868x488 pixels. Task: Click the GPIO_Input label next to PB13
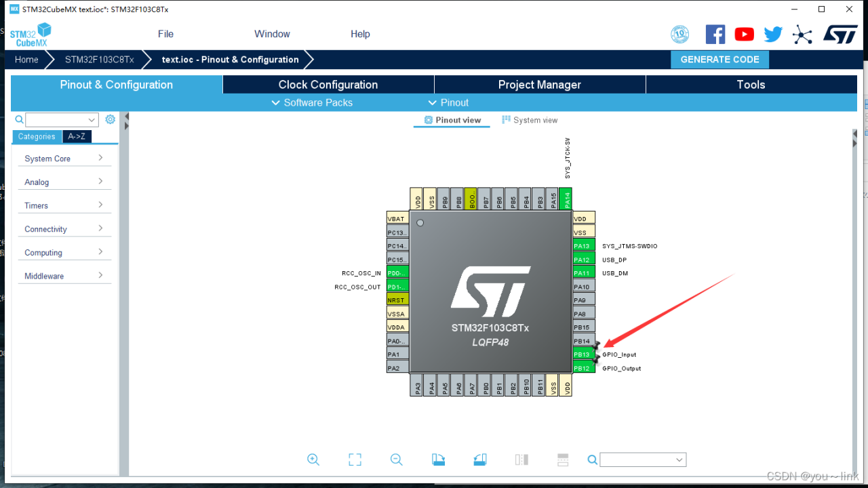point(619,354)
